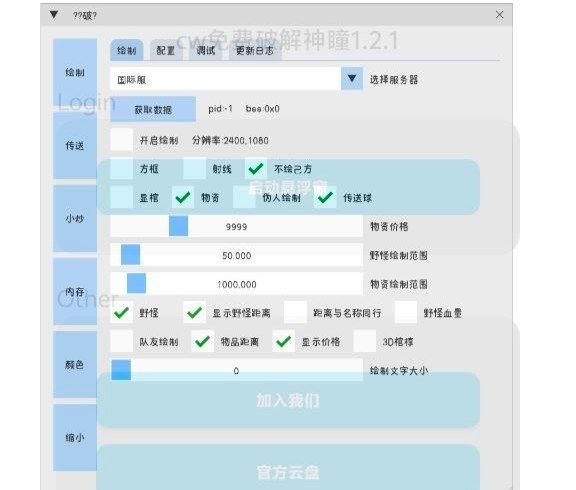Image resolution: width=576 pixels, height=490 pixels.
Task: Enable the 射线 checkbox
Action: pos(195,169)
